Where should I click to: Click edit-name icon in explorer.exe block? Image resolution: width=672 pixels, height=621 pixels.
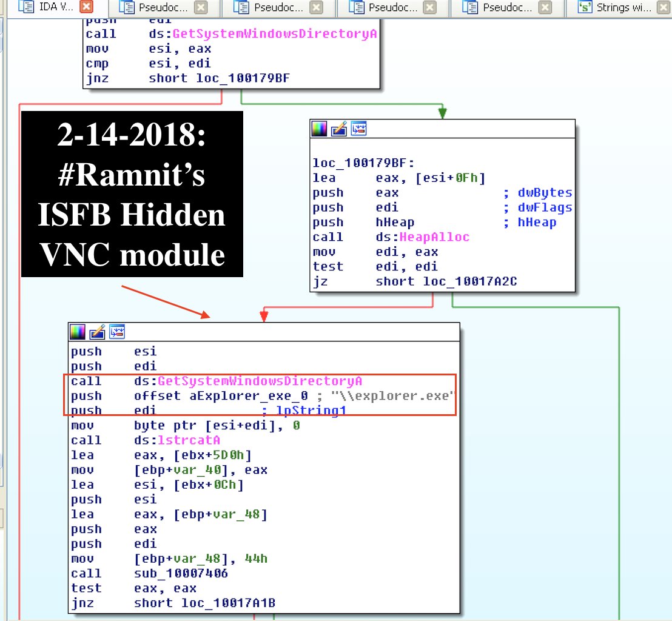(97, 332)
